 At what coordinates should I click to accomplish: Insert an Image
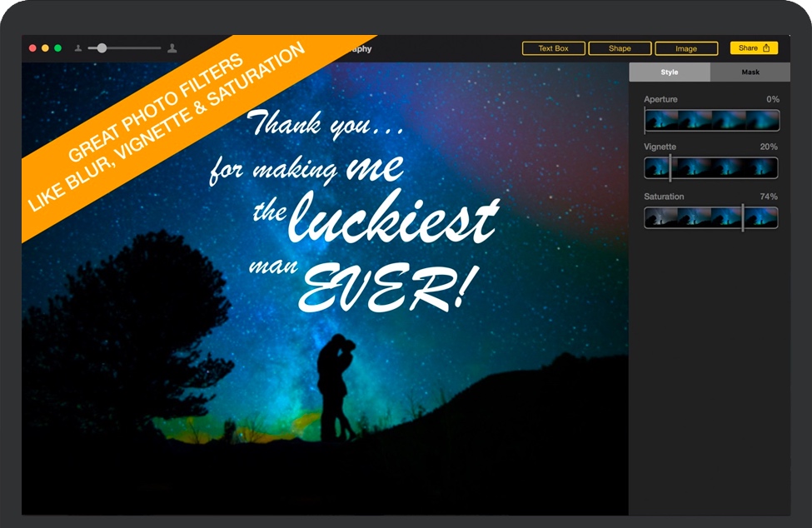tap(686, 48)
